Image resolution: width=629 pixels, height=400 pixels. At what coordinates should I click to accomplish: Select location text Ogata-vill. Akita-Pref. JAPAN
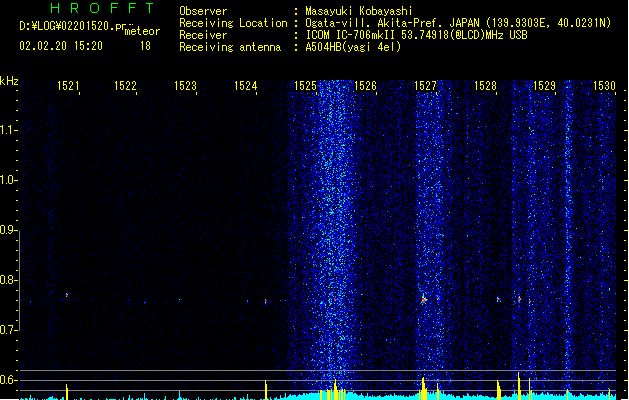pos(392,23)
